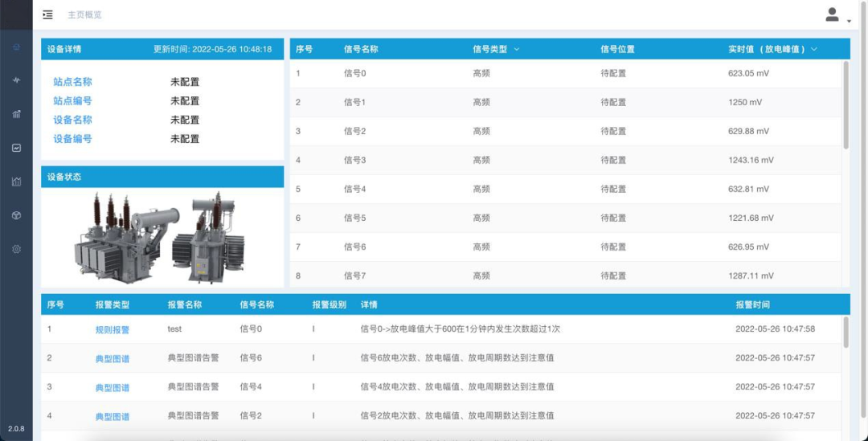Open the boxed line chart sidebar icon

(16, 148)
